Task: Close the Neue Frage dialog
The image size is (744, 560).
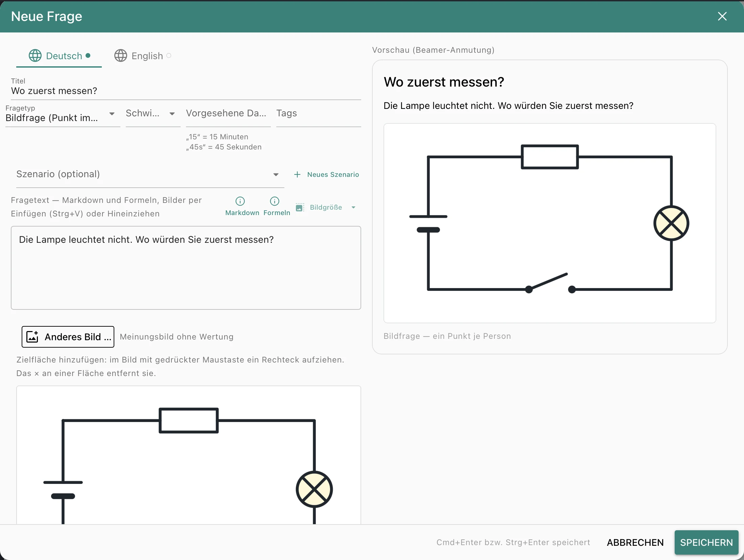Action: [x=722, y=16]
